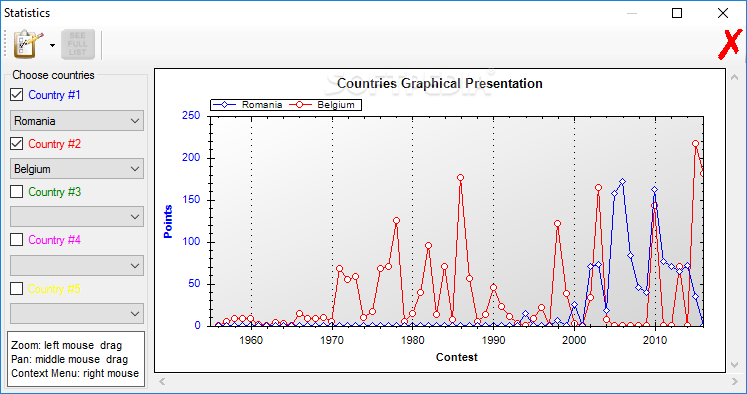The width and height of the screenshot is (747, 394).
Task: Open the empty Country #4 dropdown
Action: point(77,265)
